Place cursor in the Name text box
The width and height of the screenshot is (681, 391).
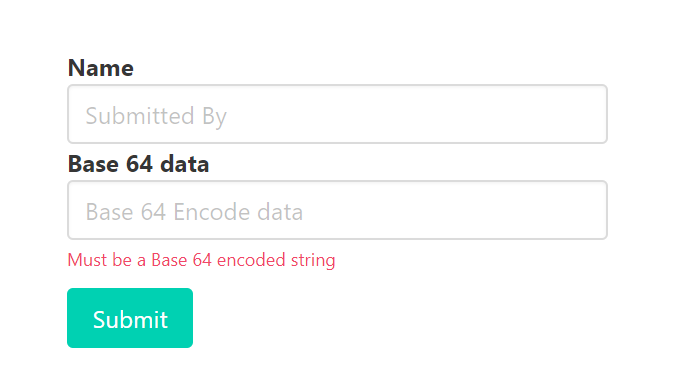(x=337, y=114)
